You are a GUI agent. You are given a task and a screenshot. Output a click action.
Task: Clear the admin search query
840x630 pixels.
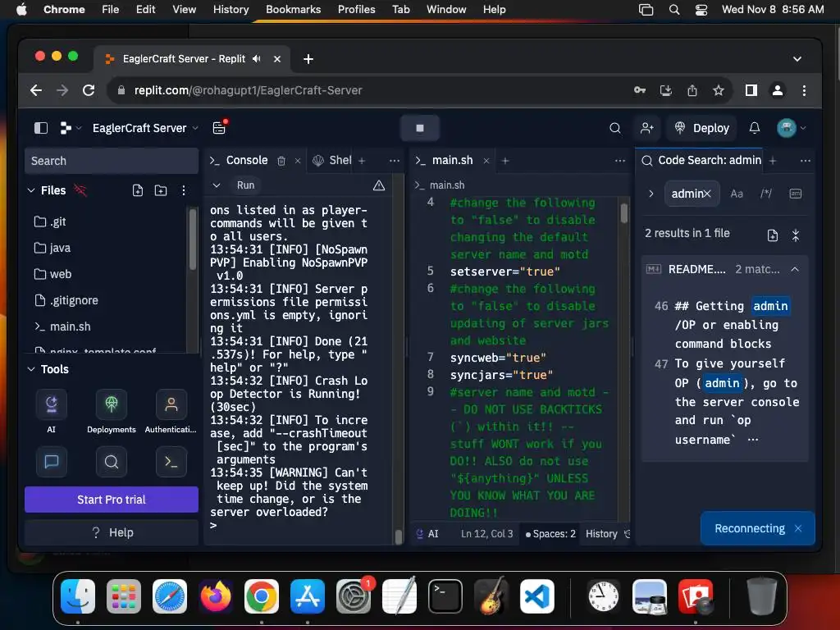707,194
